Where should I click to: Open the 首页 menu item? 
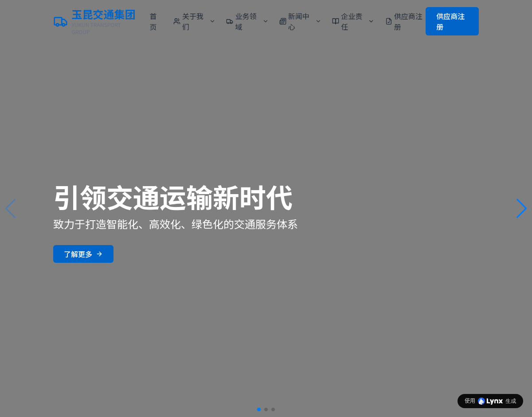click(153, 21)
